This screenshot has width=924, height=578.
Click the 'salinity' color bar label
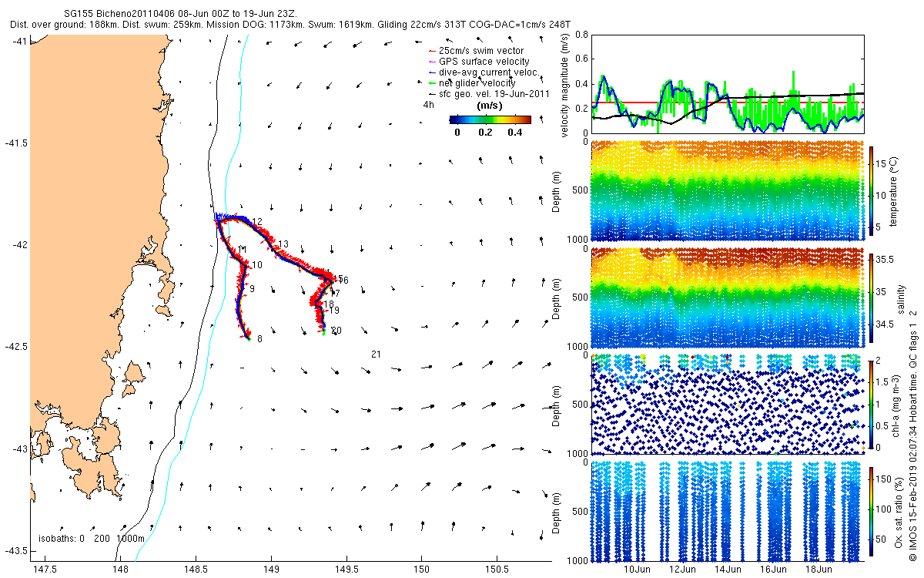point(902,299)
